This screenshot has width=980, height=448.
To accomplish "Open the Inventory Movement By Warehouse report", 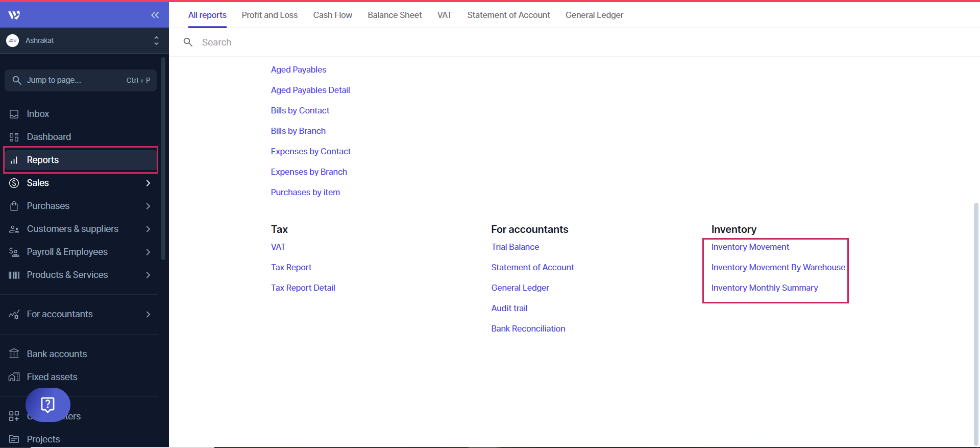I will pos(778,267).
